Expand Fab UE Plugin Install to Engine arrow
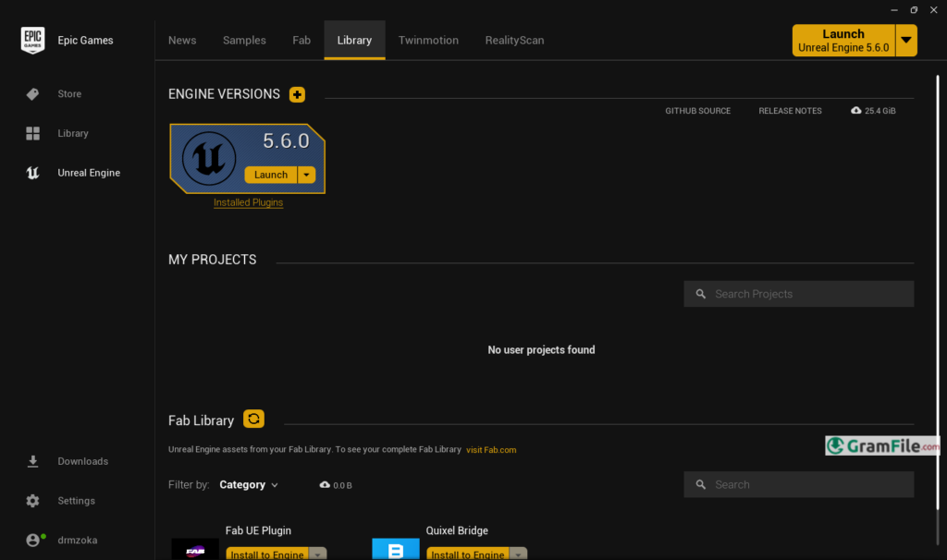The image size is (947, 560). pos(318,554)
